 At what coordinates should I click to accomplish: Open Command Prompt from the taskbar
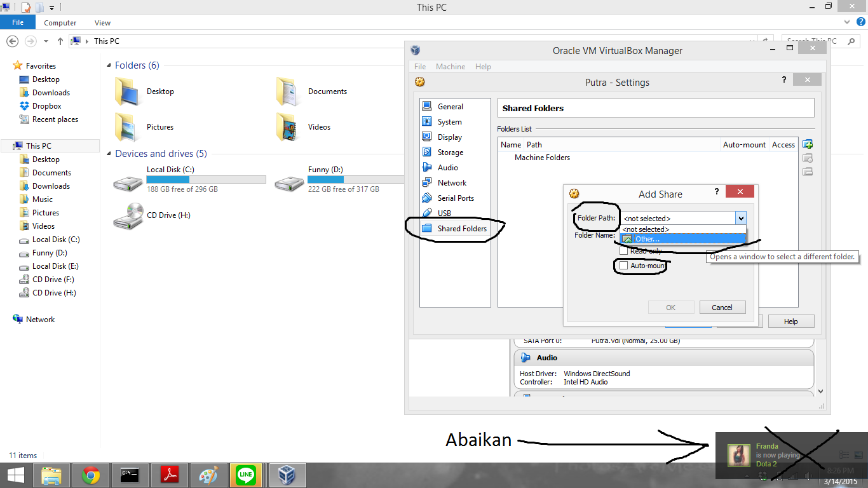(130, 475)
